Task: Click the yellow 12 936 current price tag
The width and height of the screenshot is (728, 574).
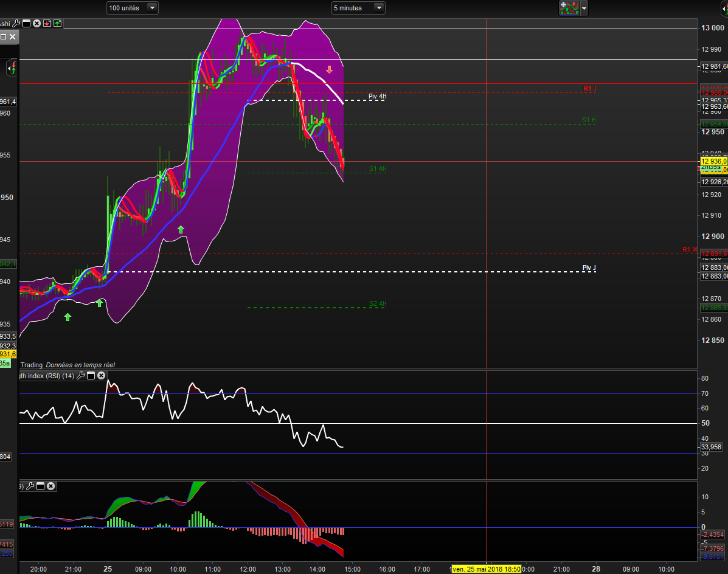Action: (x=713, y=161)
